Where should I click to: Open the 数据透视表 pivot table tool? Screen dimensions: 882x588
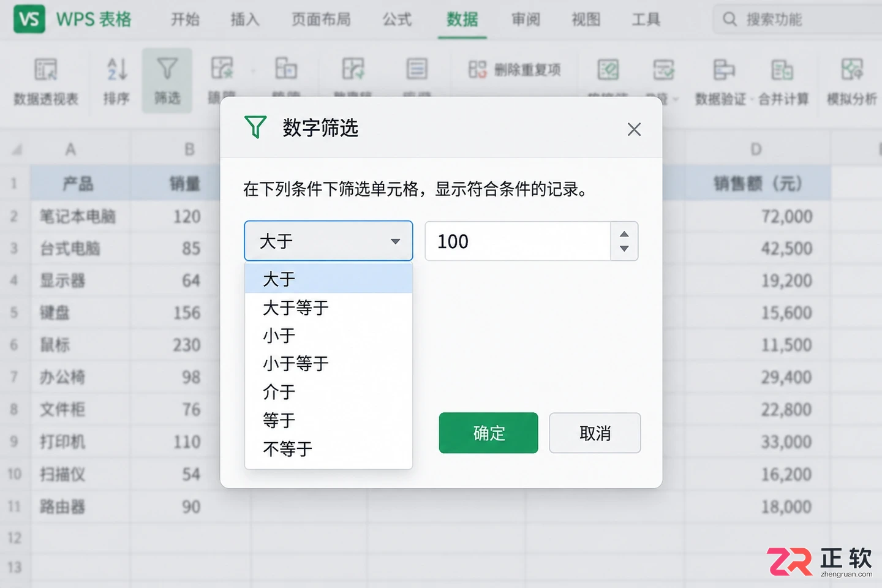point(46,81)
